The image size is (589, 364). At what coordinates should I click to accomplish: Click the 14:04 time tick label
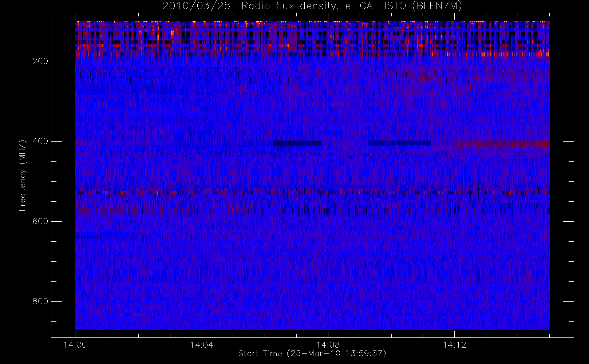[x=202, y=345]
